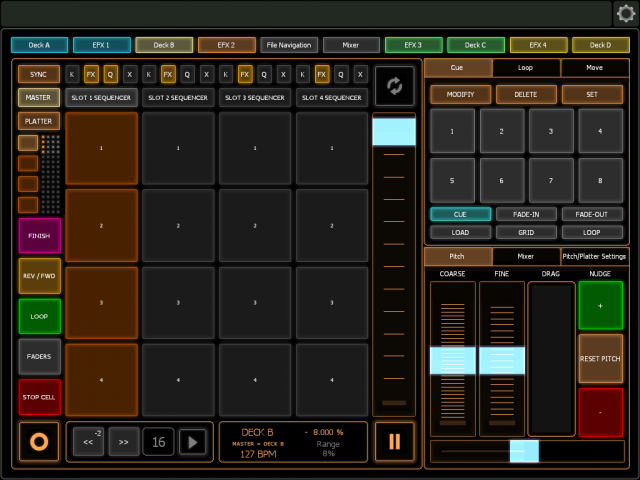Click the orange record circle icon
Viewport: 640px width, 480px height.
[x=39, y=441]
